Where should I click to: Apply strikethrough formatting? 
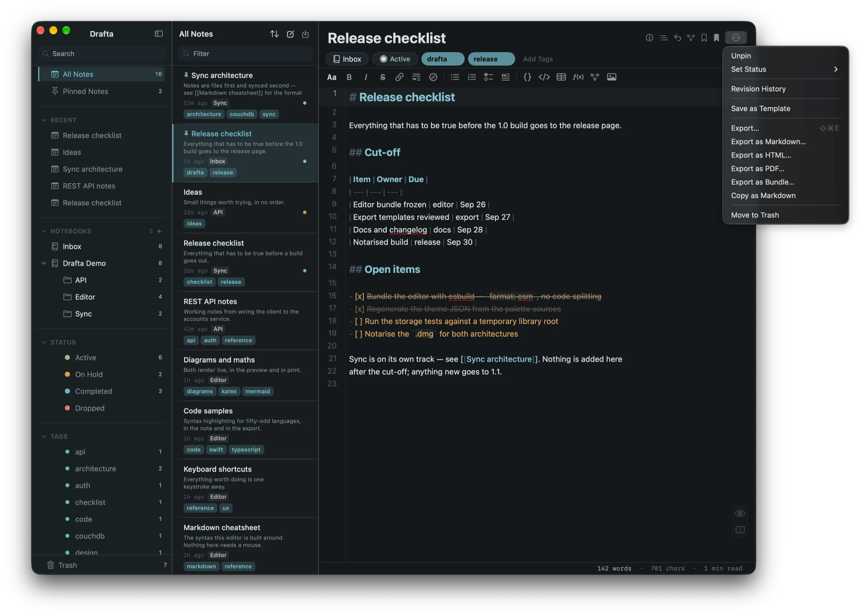pos(382,77)
